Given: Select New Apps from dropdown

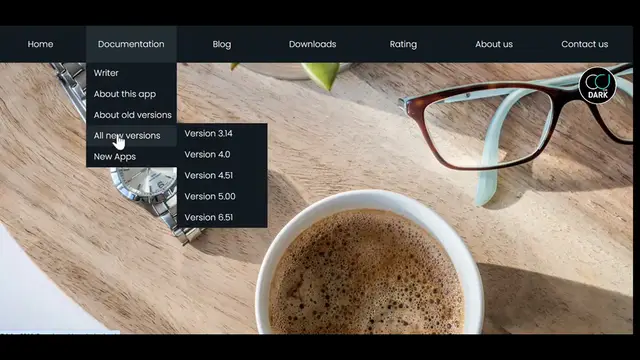Looking at the screenshot, I should click(x=131, y=157).
